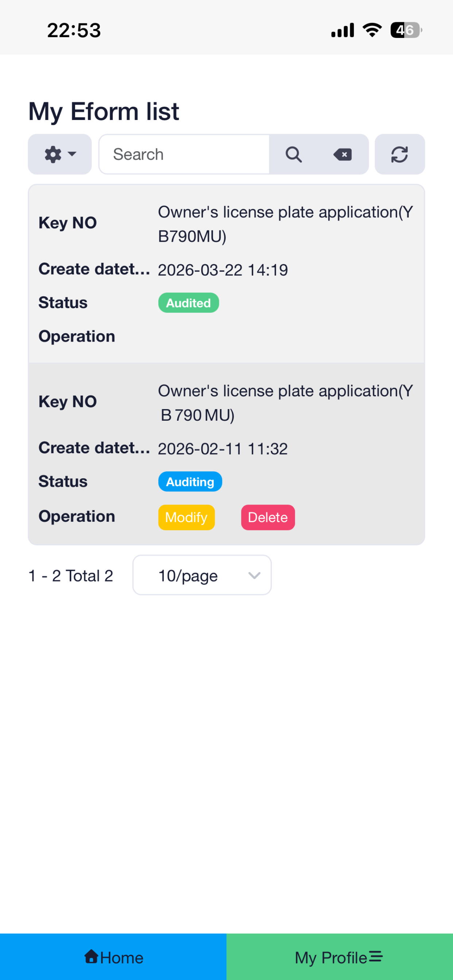This screenshot has height=980, width=453.
Task: Click the Modify button
Action: pyautogui.click(x=186, y=517)
